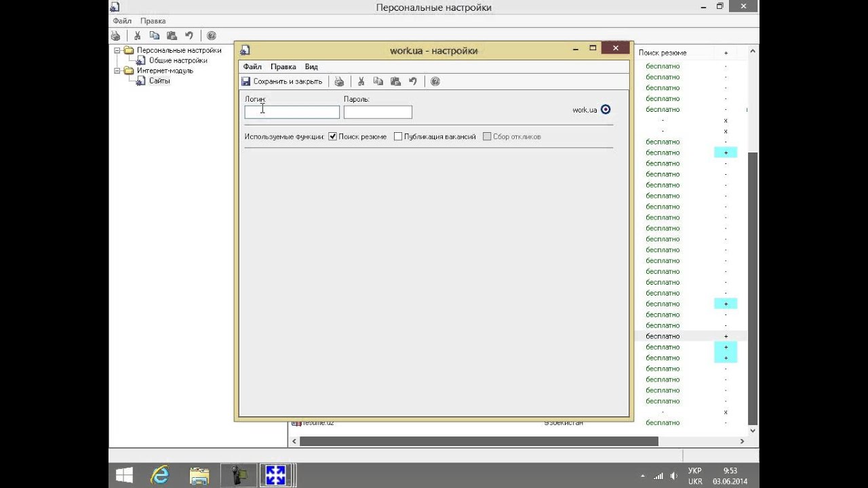This screenshot has height=488, width=868.
Task: Click print icon in main window toolbar
Action: point(115,36)
